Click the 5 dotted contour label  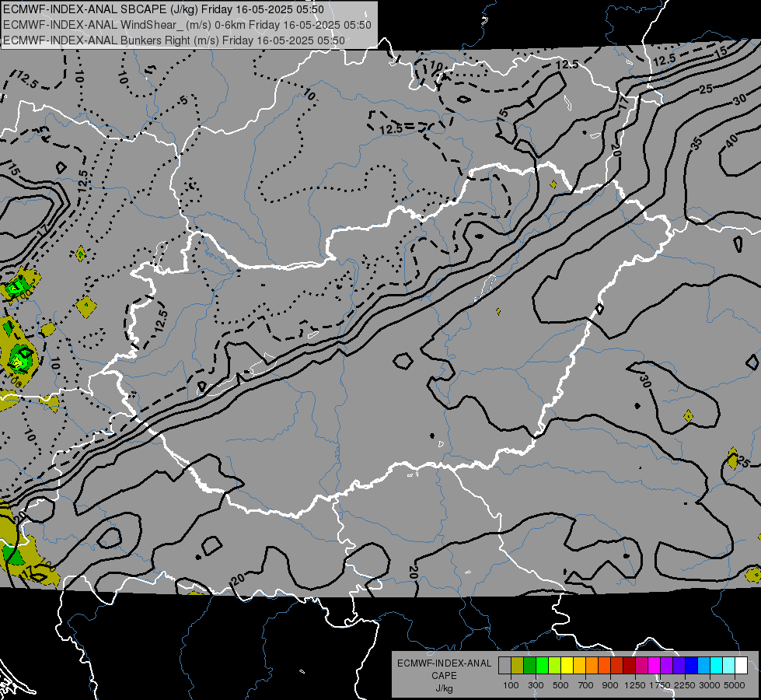(x=183, y=100)
